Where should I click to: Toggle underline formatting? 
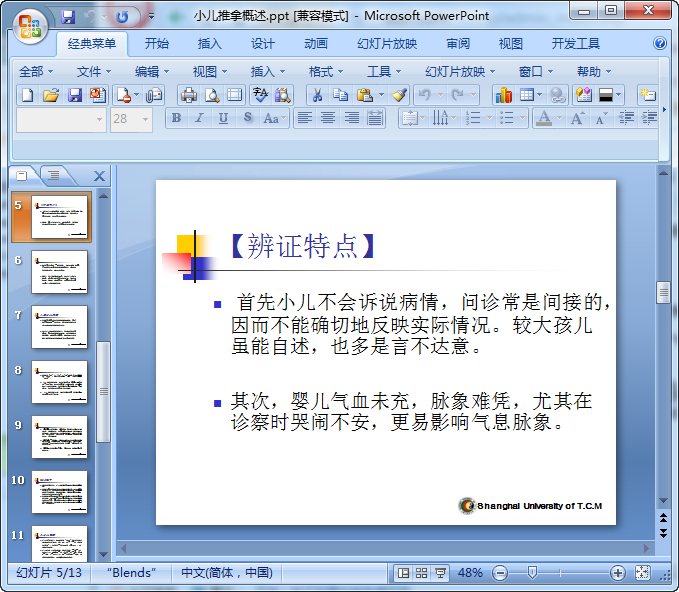pos(222,118)
